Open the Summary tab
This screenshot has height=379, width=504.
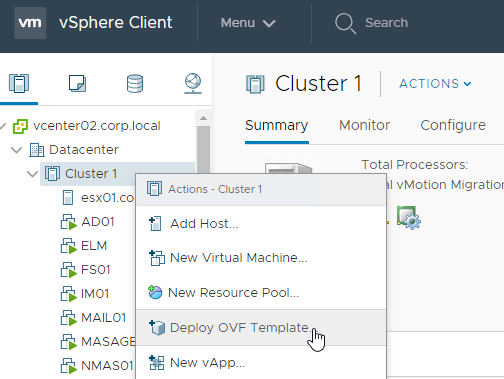tap(277, 125)
